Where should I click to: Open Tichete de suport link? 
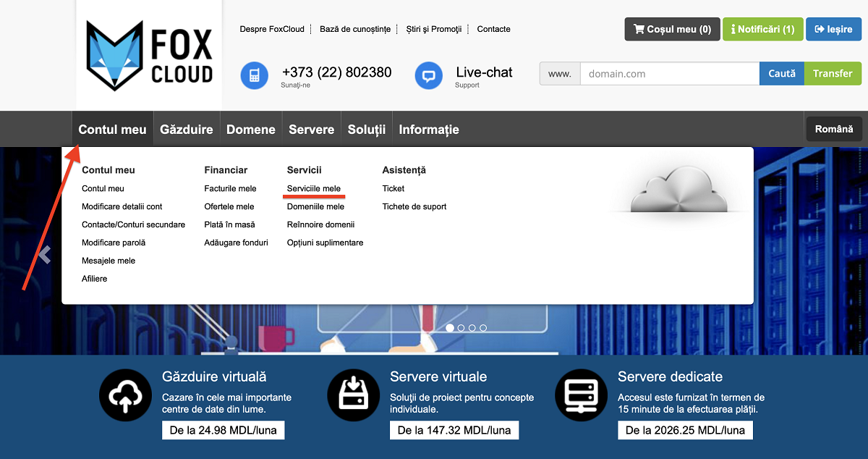click(414, 206)
